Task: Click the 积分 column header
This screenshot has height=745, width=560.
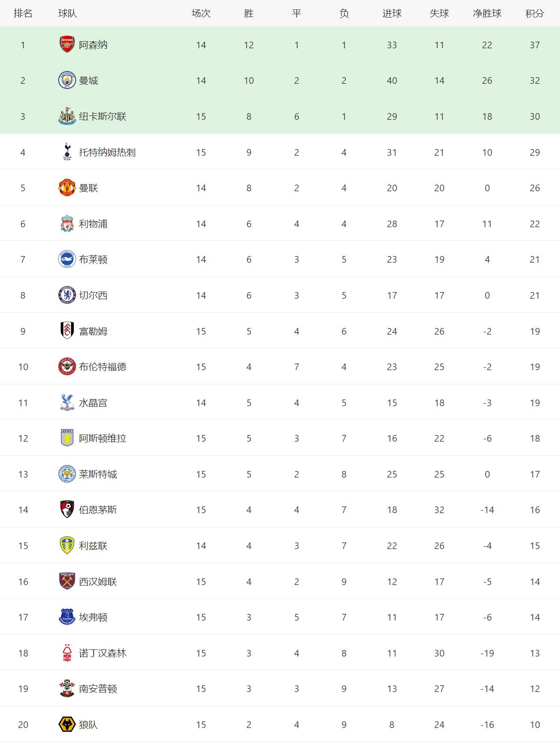Action: pos(534,13)
